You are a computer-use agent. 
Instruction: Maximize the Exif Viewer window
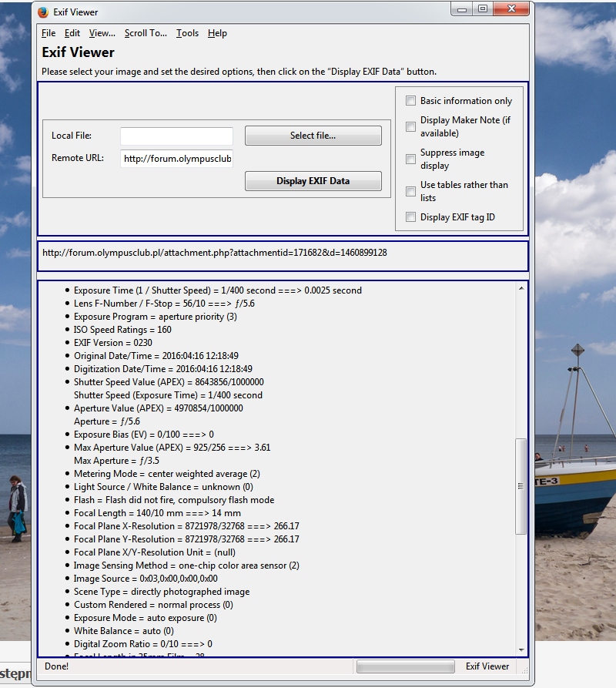pyautogui.click(x=483, y=9)
